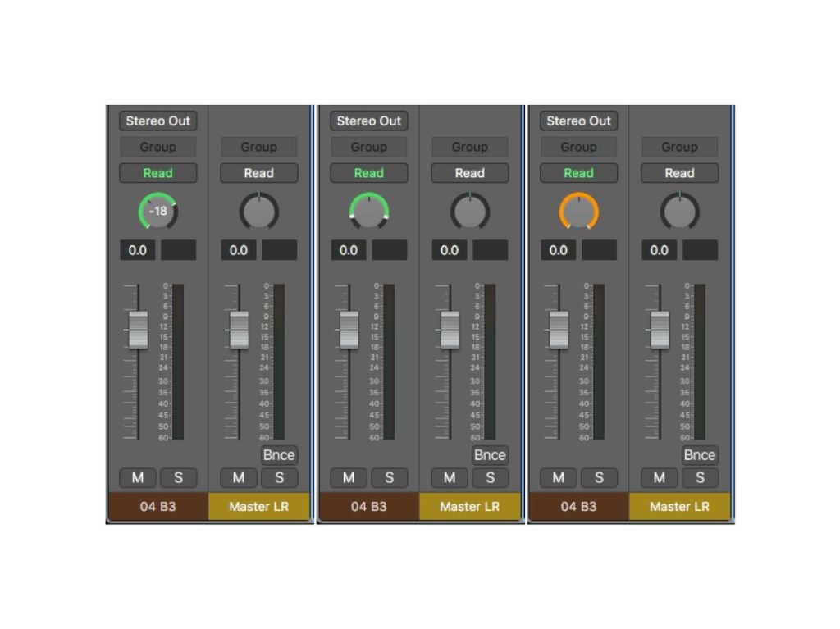Screen dimensions: 840x629
Task: Select 04 B3 volume value 0.0, middle mixer
Action: point(349,250)
